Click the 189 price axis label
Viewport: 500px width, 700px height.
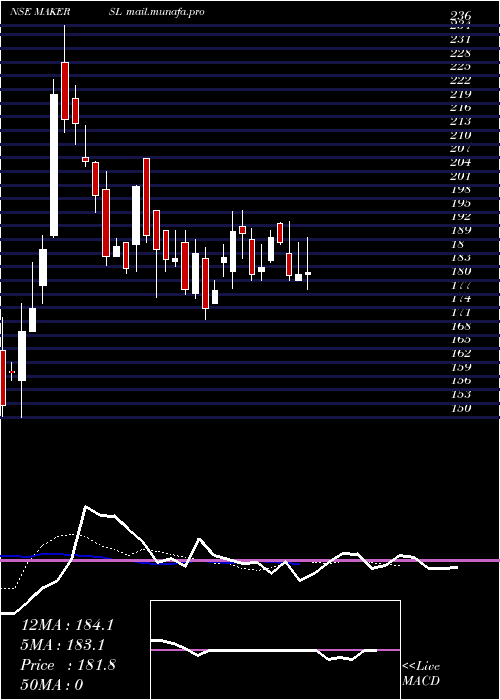[x=461, y=230]
